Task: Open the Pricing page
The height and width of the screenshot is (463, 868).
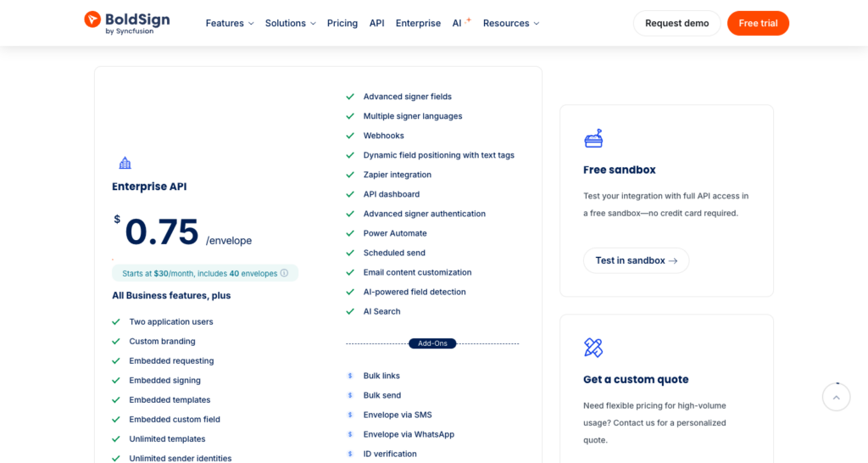Action: coord(342,23)
